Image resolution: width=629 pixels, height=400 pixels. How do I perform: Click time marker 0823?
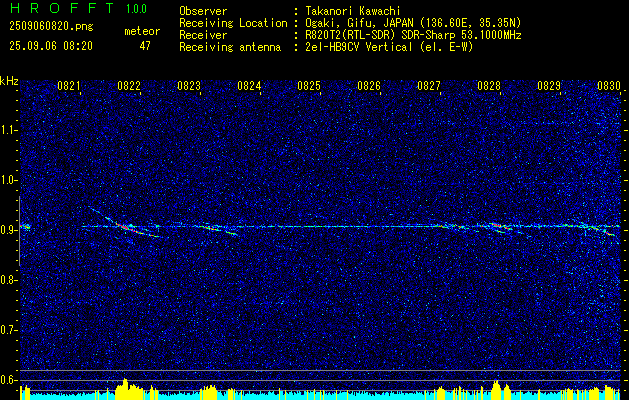point(189,85)
